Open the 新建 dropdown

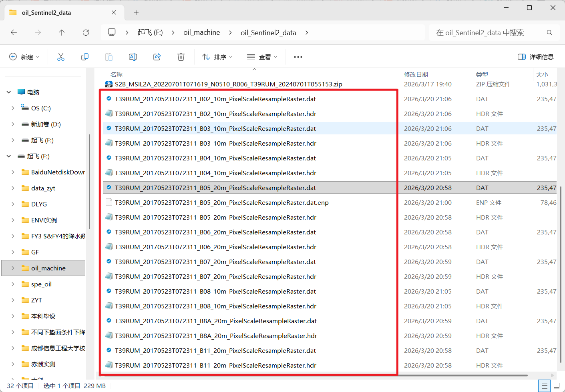click(24, 57)
